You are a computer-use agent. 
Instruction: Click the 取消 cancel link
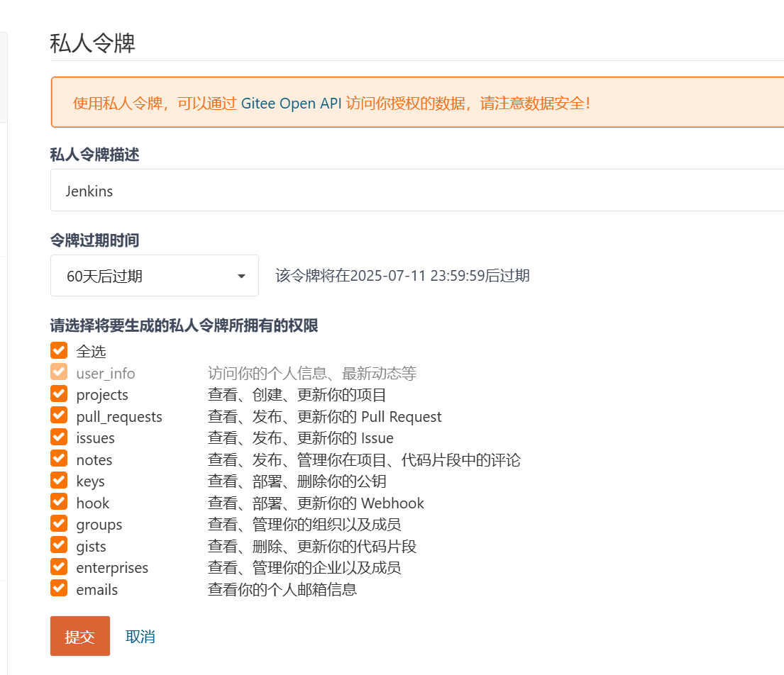[x=140, y=636]
